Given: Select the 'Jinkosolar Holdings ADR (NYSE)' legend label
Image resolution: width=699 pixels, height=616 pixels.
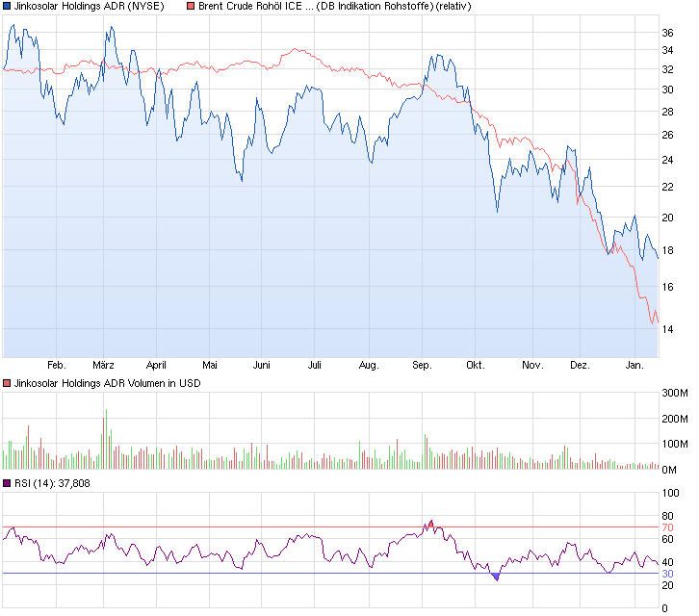Looking at the screenshot, I should [90, 6].
